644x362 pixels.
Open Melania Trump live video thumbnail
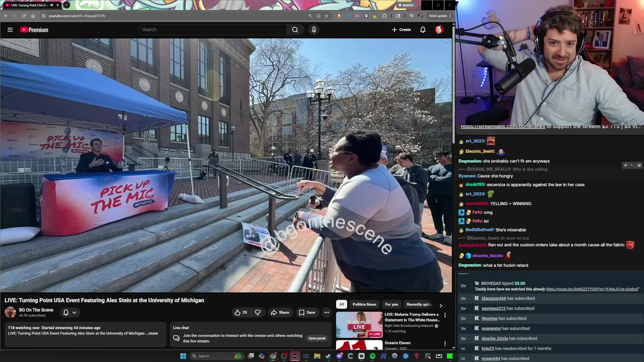coord(359,324)
